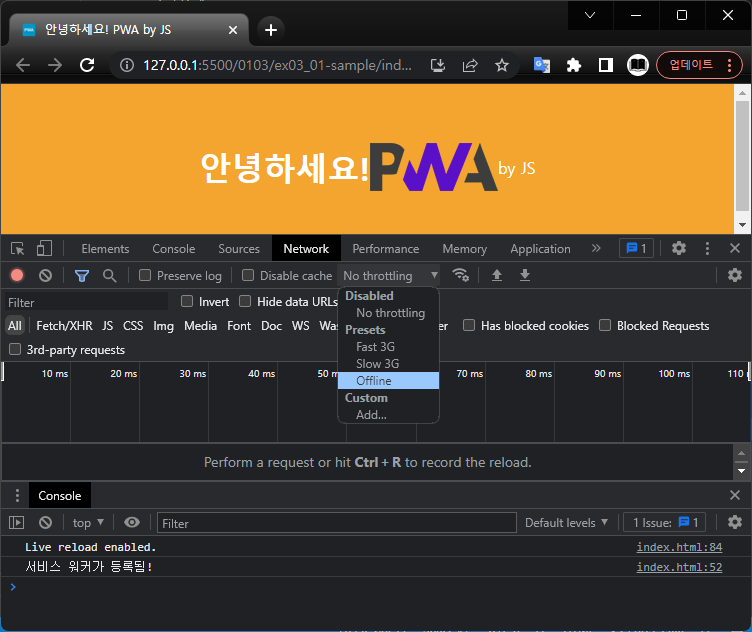This screenshot has height=632, width=752.
Task: Open the Performance tab
Action: [x=386, y=249]
